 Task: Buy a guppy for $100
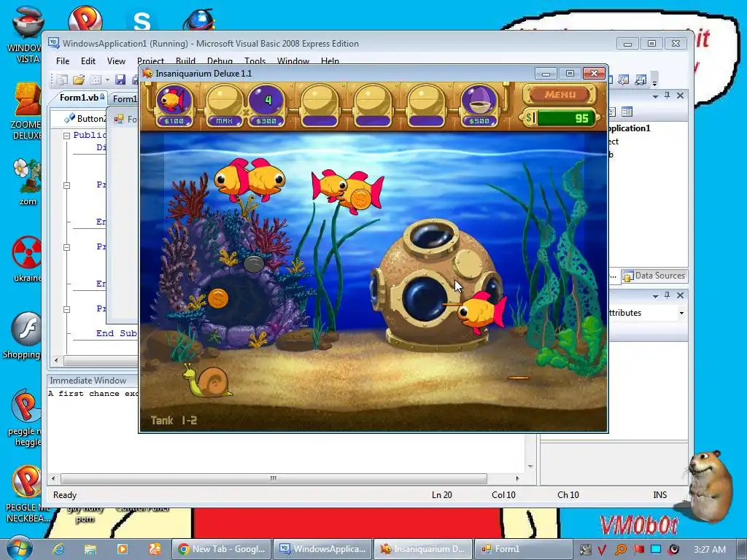click(174, 105)
